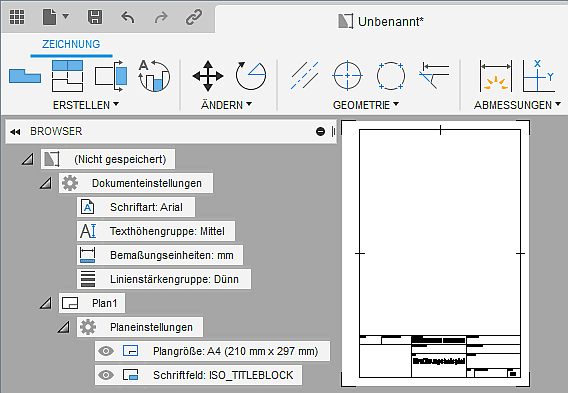Click the font icon beside Schriftart
Image resolution: width=568 pixels, height=393 pixels.
pyautogui.click(x=87, y=207)
